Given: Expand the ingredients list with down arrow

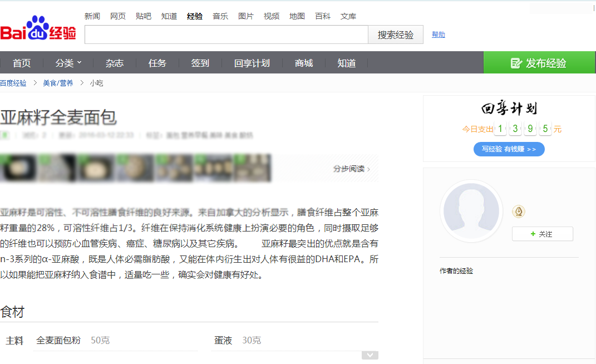Looking at the screenshot, I should tap(370, 355).
